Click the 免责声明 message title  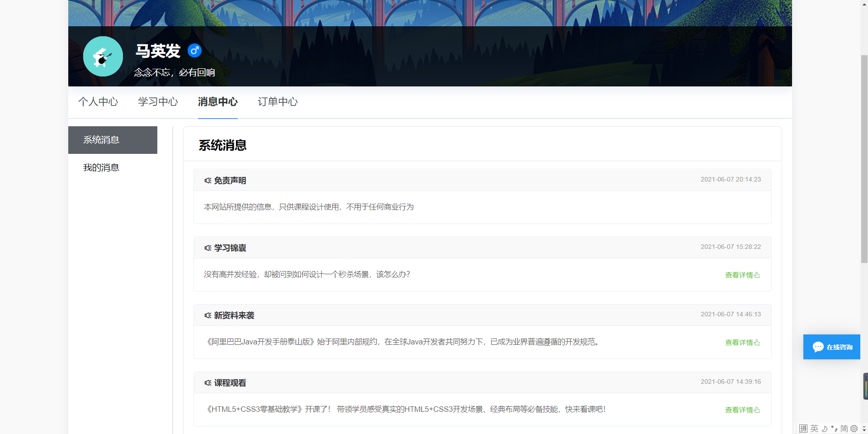click(230, 181)
